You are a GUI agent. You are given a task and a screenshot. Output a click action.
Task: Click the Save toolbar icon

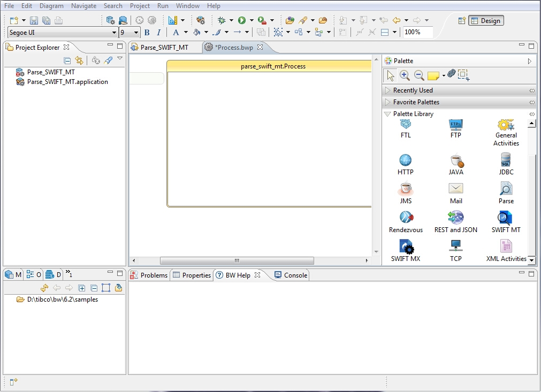pos(34,20)
